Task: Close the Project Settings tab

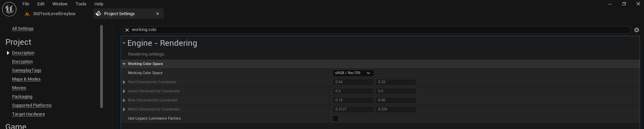Action: tap(158, 14)
